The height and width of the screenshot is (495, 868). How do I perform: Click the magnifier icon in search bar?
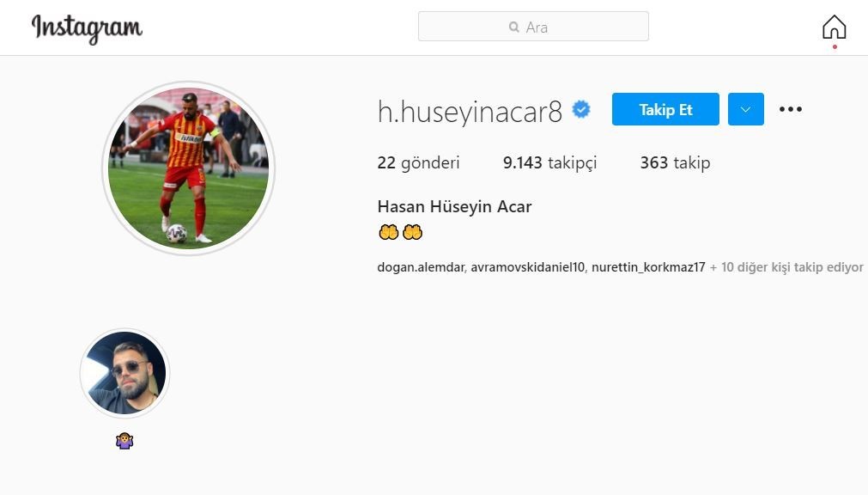tap(513, 27)
